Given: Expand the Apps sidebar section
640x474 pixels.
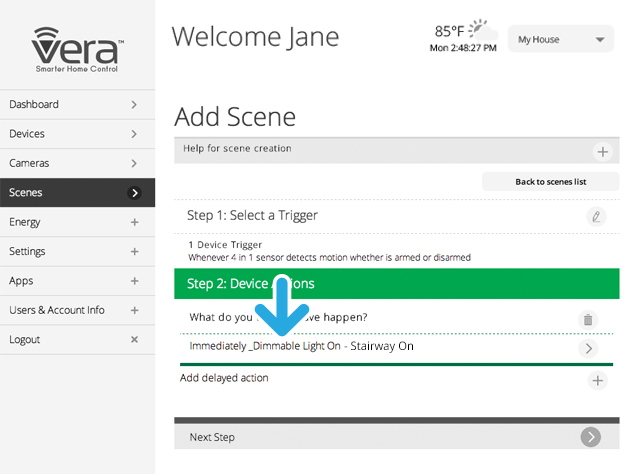Looking at the screenshot, I should coord(134,281).
